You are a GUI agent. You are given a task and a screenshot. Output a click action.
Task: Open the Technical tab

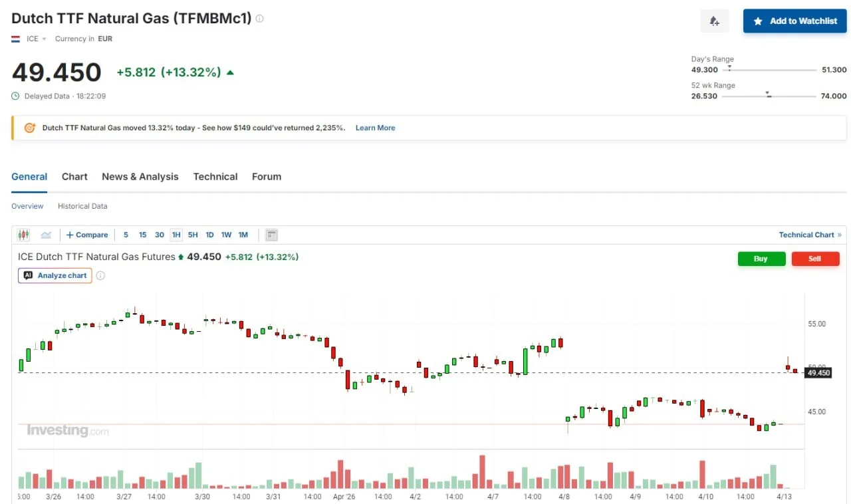(x=215, y=177)
